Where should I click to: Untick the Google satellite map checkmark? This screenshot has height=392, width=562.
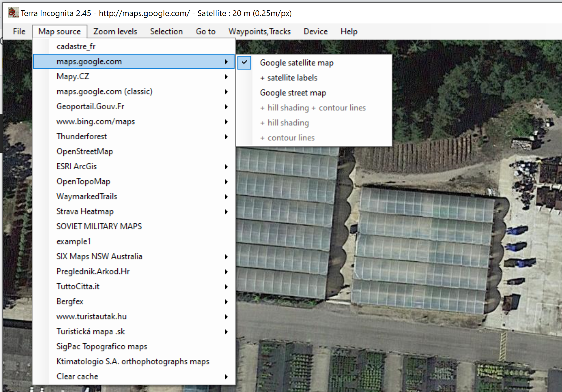click(244, 63)
